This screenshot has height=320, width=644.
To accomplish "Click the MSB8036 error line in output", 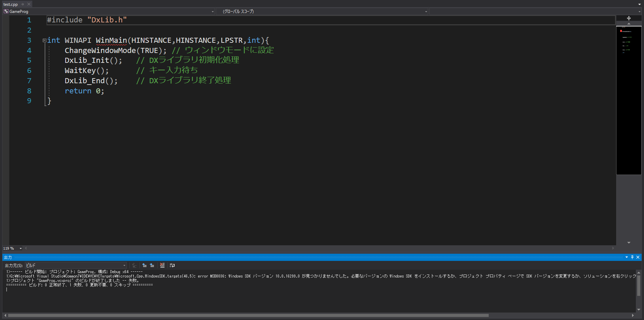I will coord(321,276).
